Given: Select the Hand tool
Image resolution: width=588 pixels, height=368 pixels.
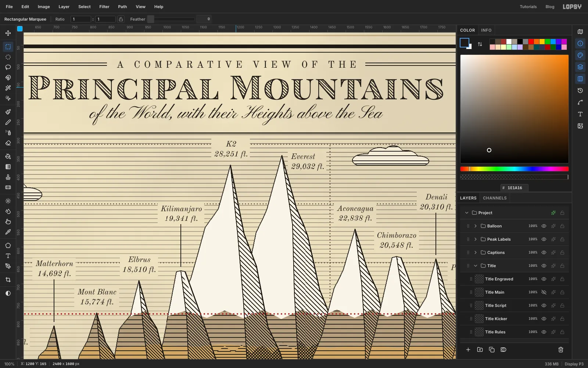Looking at the screenshot, I should (x=8, y=222).
